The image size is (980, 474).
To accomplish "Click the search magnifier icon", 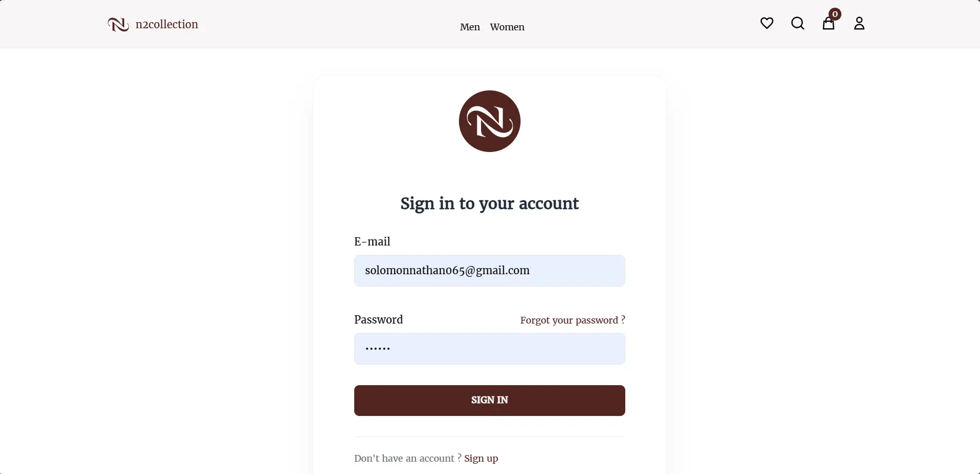I will 798,23.
